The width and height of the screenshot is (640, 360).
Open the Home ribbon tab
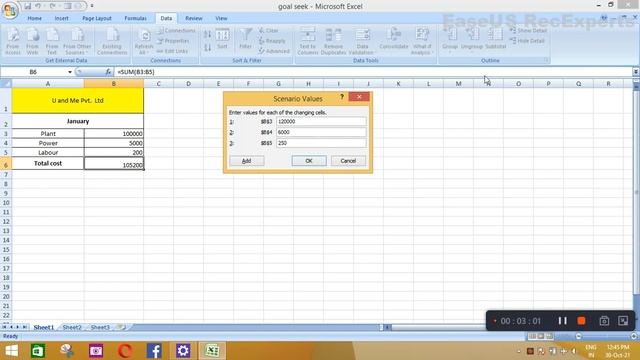(35, 18)
